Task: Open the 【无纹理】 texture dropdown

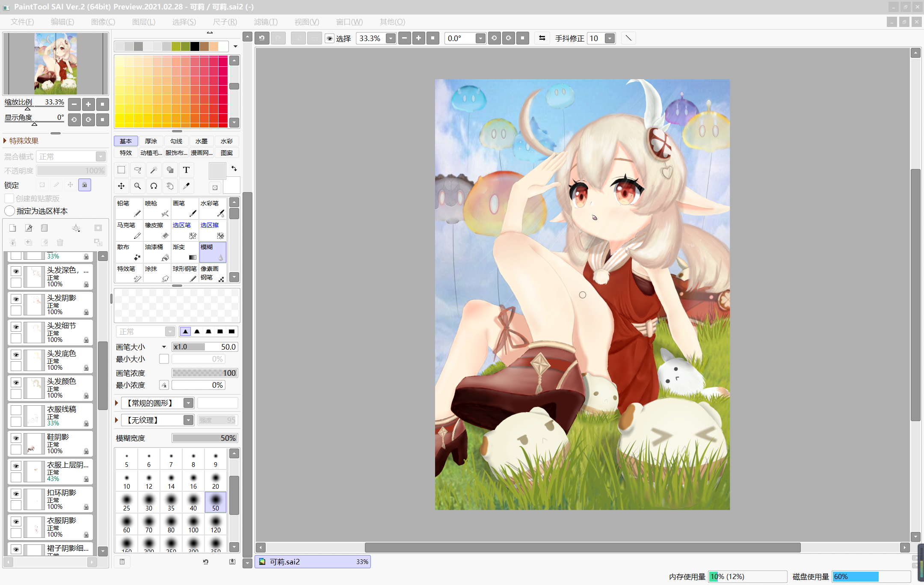Action: pos(188,420)
